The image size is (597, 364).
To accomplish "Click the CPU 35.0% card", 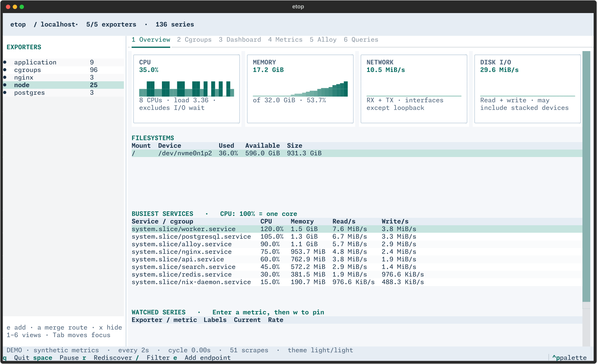I will tap(187, 89).
